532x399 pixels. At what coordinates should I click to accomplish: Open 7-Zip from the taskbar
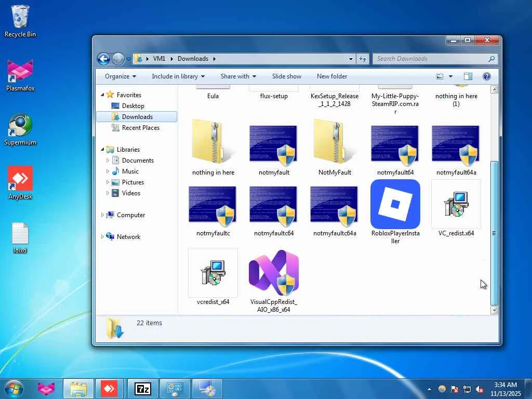pos(142,389)
